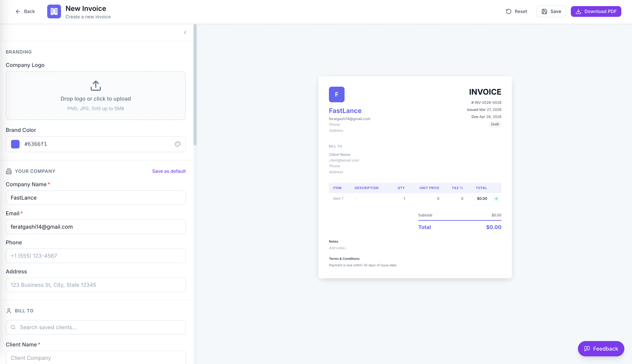
Task: Go back using the Back arrow button
Action: [25, 11]
